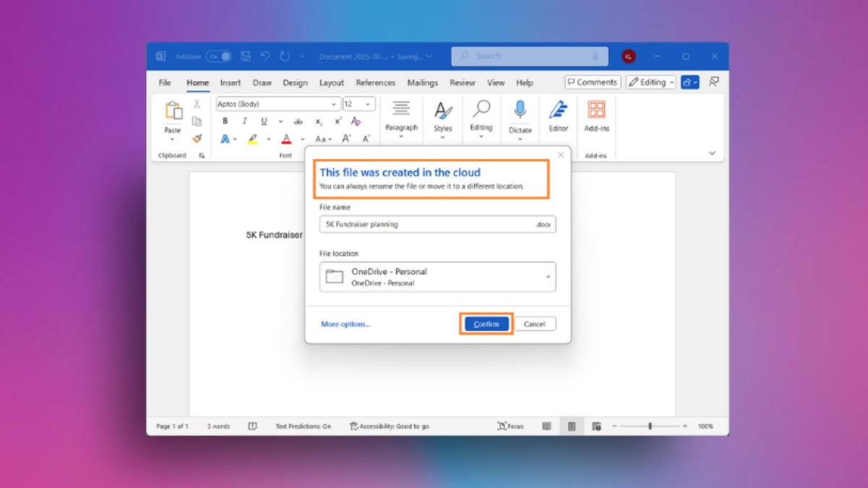Click the Undo arrow in title bar
This screenshot has height=488, width=868.
[x=265, y=56]
